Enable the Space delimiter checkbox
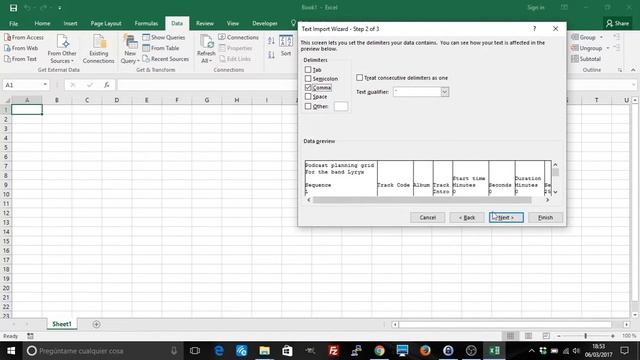 point(308,97)
